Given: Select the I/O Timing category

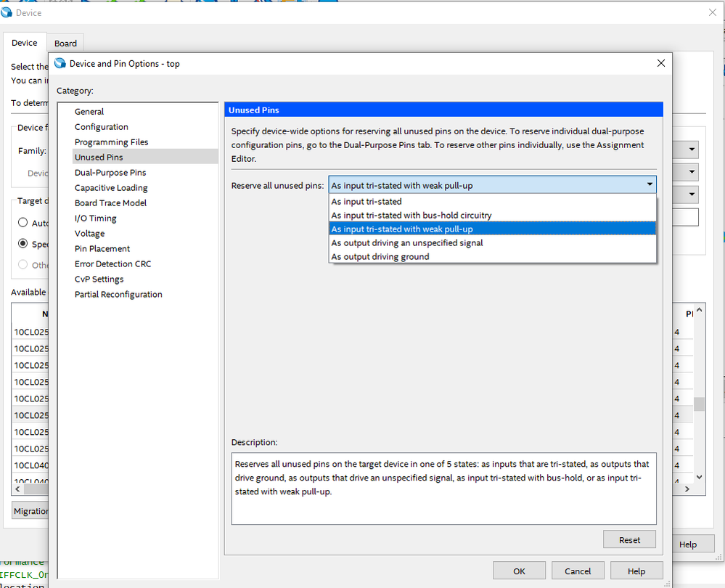Looking at the screenshot, I should coord(95,219).
